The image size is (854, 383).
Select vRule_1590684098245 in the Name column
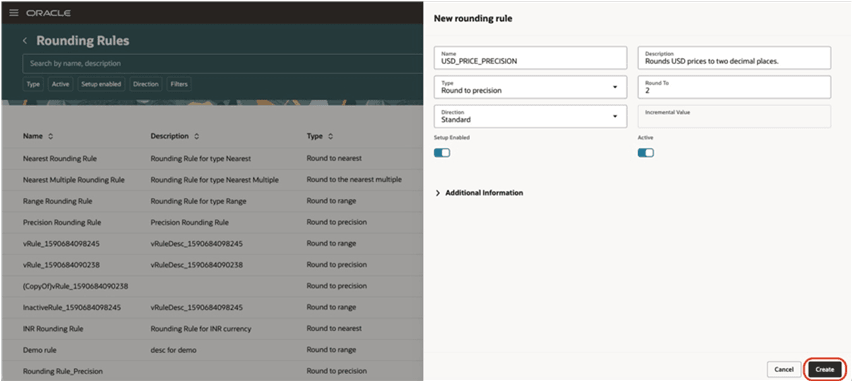point(62,244)
